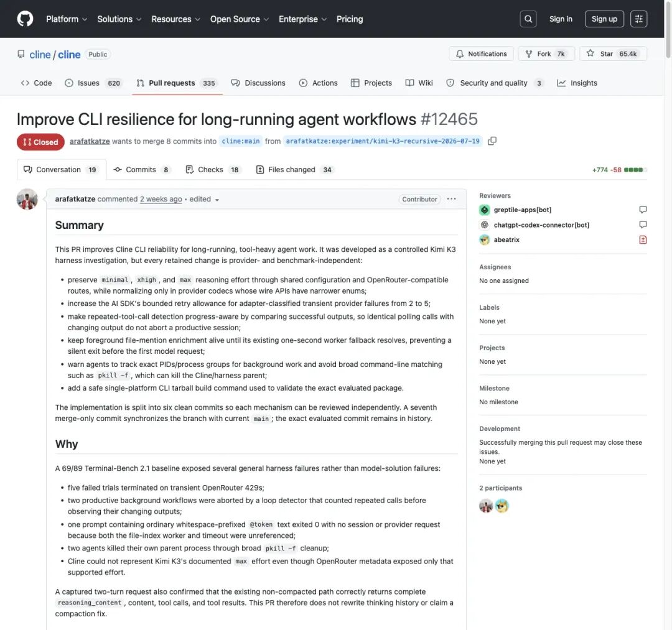Viewport: 672px width, 630px height.
Task: Open the arafatkatze:experiment head branch link
Action: pyautogui.click(x=382, y=141)
